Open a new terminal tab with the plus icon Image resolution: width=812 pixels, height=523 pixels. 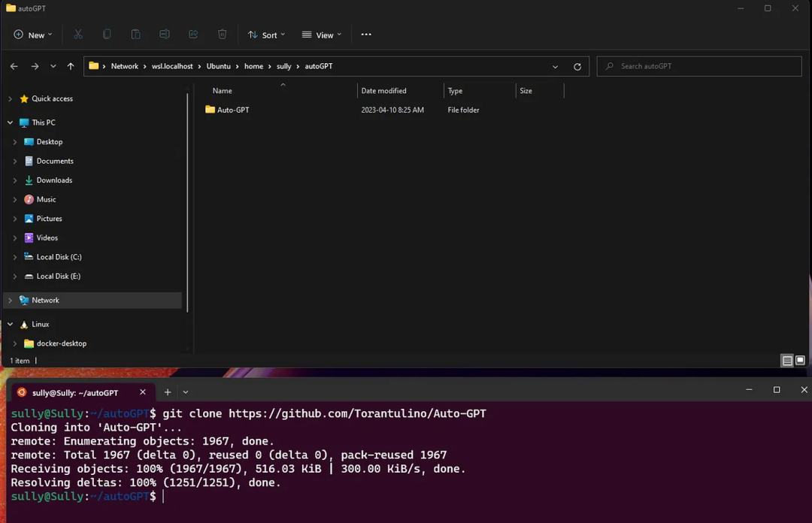(167, 391)
